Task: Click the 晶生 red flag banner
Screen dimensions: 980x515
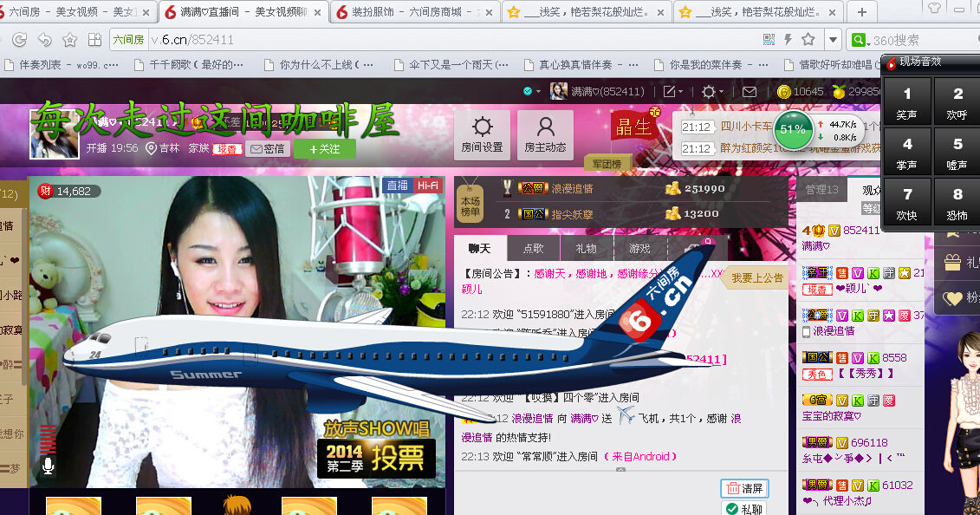Action: tap(633, 126)
